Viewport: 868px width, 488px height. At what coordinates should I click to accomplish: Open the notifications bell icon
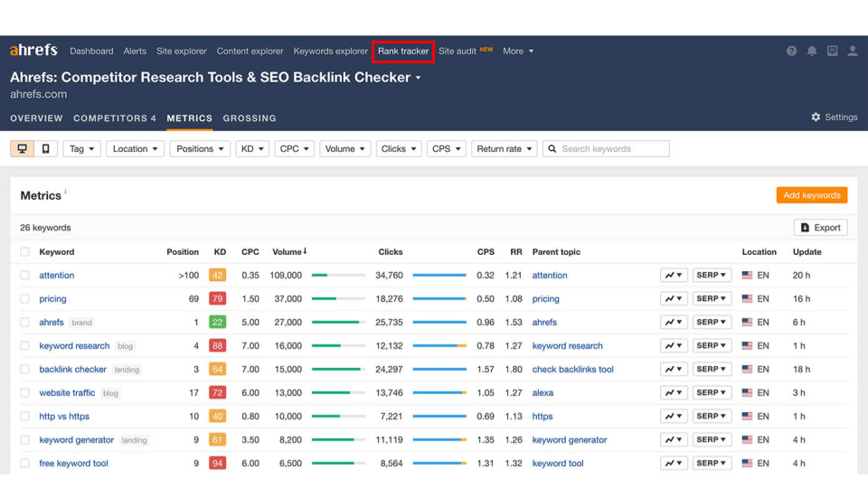tap(812, 51)
